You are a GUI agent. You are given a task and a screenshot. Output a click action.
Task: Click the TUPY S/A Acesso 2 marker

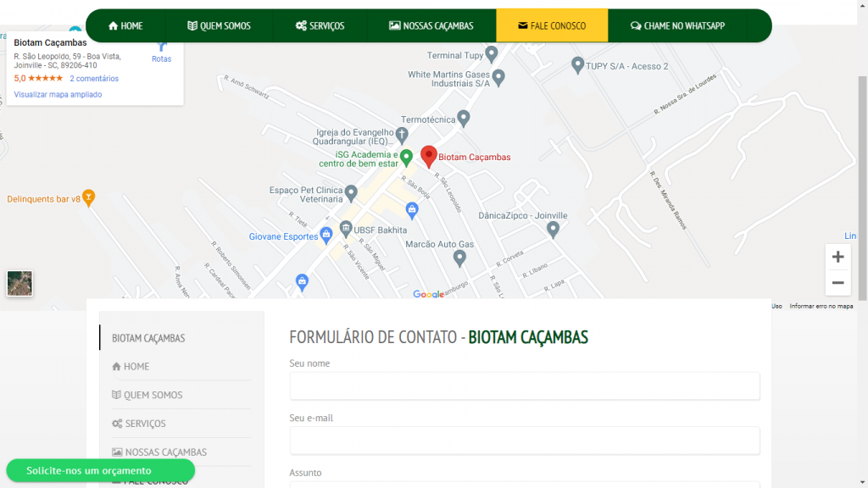pyautogui.click(x=577, y=65)
